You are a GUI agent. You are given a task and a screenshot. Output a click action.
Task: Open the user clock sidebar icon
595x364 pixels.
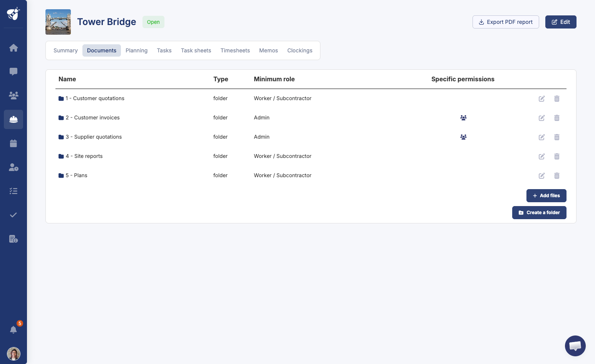[x=13, y=167]
